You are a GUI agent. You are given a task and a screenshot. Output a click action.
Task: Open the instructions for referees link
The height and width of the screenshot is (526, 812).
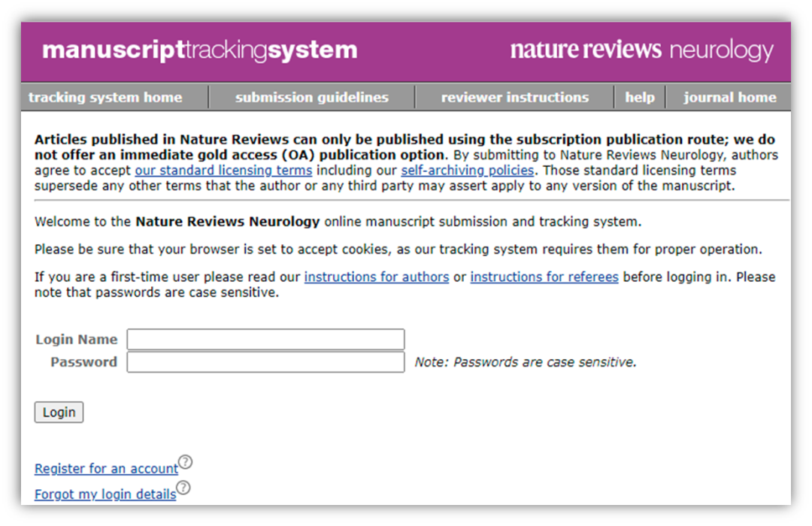[x=544, y=277]
